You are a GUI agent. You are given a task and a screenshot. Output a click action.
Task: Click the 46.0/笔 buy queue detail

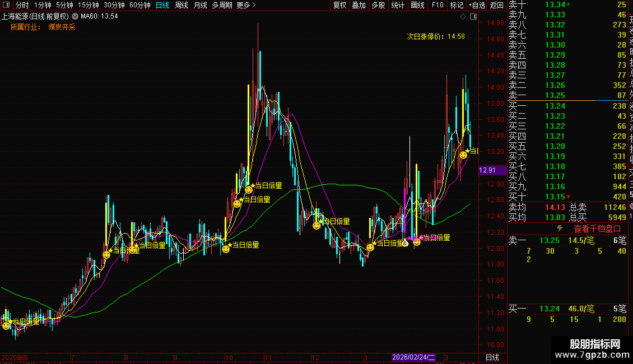click(x=581, y=309)
